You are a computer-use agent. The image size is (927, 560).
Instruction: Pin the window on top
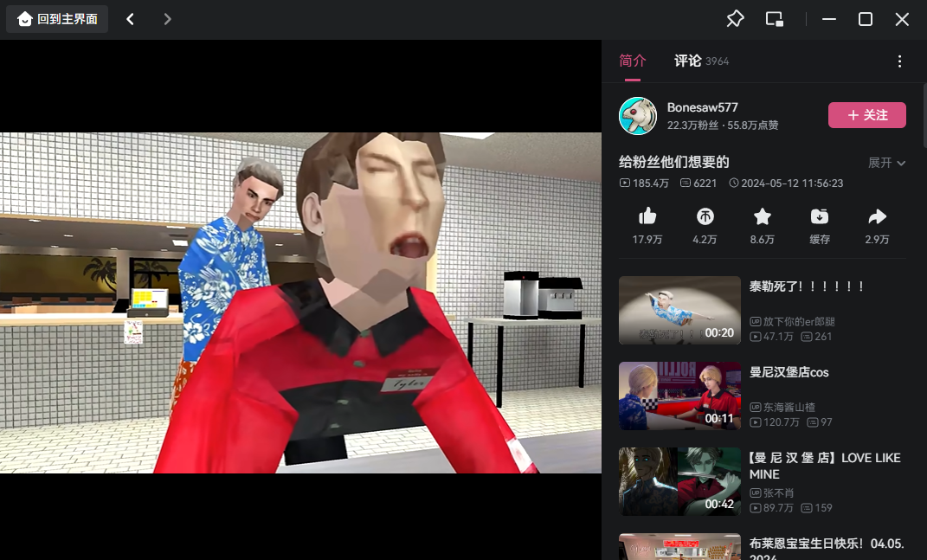coord(735,19)
